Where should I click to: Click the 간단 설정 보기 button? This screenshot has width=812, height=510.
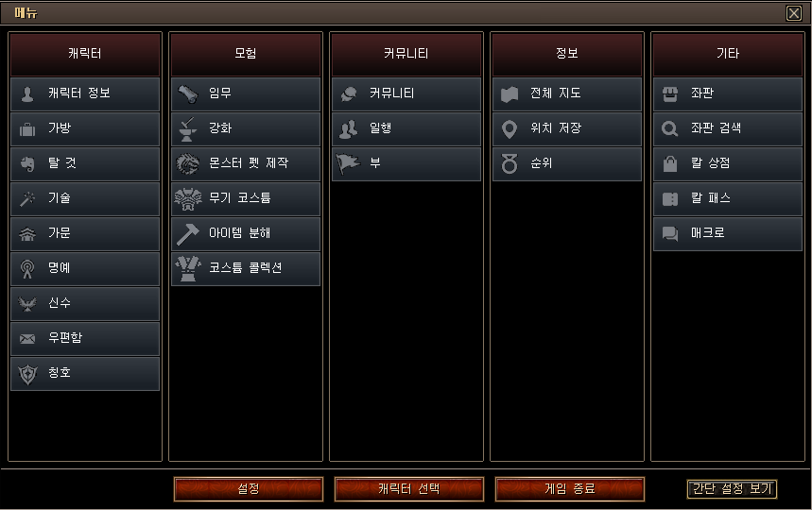click(x=733, y=489)
